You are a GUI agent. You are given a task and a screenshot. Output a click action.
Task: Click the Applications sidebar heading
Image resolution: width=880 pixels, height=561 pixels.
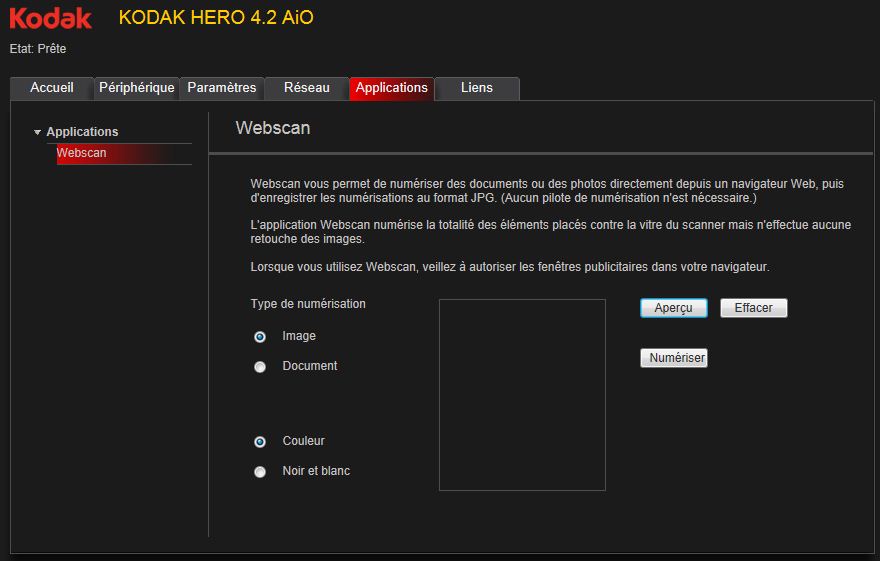pos(82,132)
